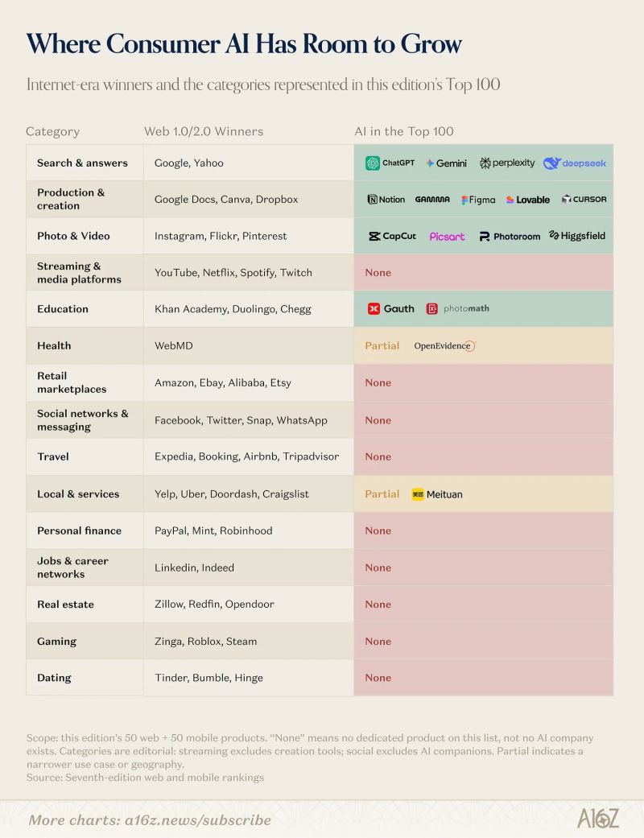This screenshot has width=644, height=838.
Task: Click the A16Z logo in footer
Action: coord(597,819)
